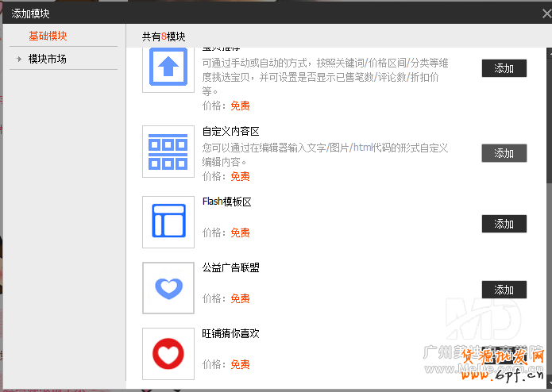Viewport: 552px width, 392px height.
Task: Add the 自定义内容区 module
Action: 504,153
